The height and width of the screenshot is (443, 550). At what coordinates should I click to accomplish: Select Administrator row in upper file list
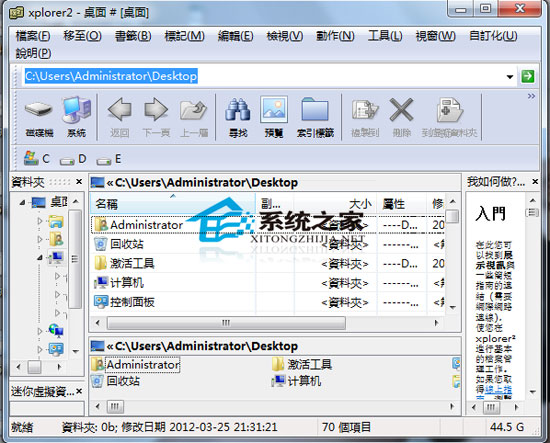(267, 225)
